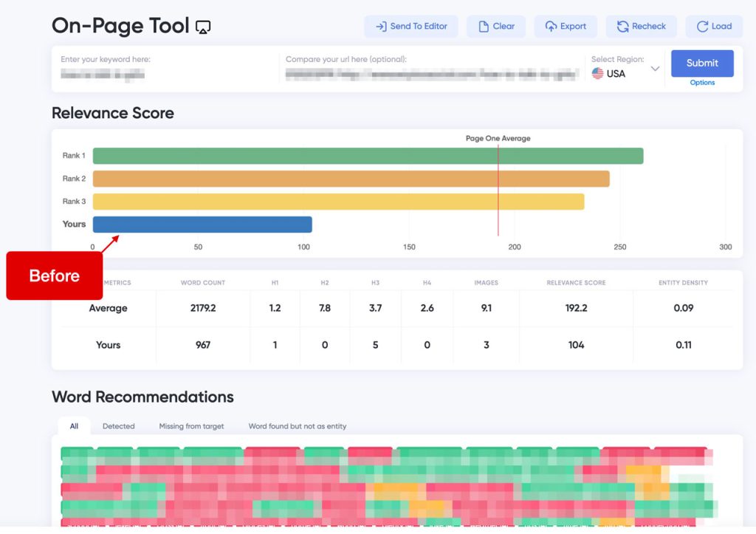Switch to the Detected tab
The image size is (756, 534).
[x=119, y=426]
